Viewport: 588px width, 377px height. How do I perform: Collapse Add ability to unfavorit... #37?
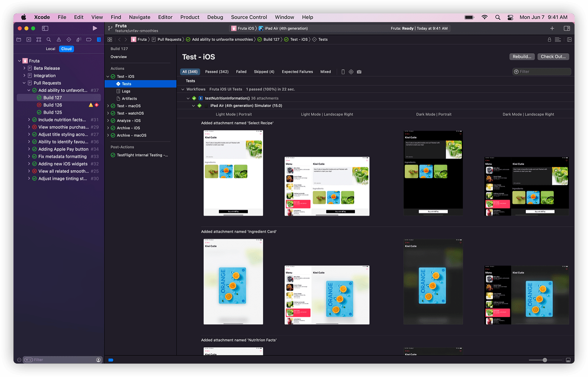click(x=29, y=90)
